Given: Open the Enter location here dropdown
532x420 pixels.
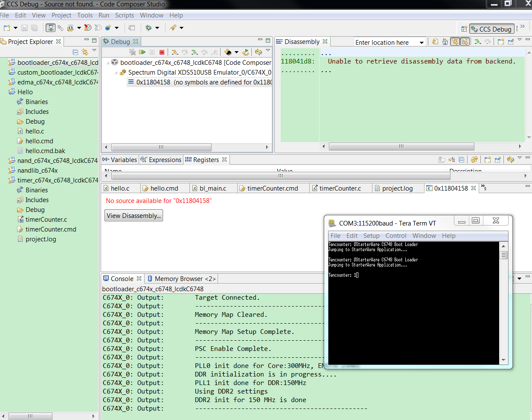Looking at the screenshot, I should pos(422,43).
